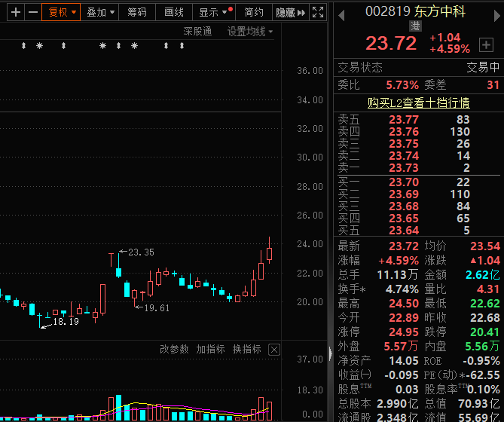The width and height of the screenshot is (504, 422).
Task: Toggle 简约 simplified mode
Action: point(254,12)
